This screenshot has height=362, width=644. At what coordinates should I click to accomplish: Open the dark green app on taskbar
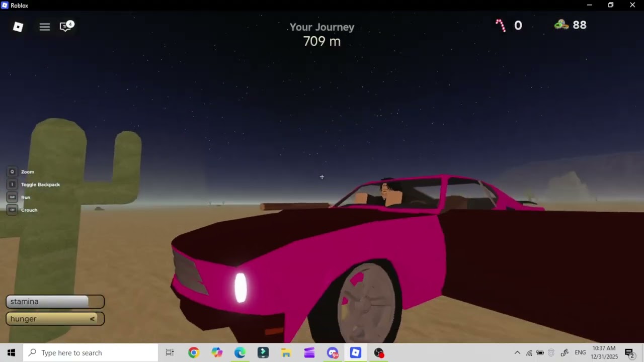pyautogui.click(x=263, y=353)
